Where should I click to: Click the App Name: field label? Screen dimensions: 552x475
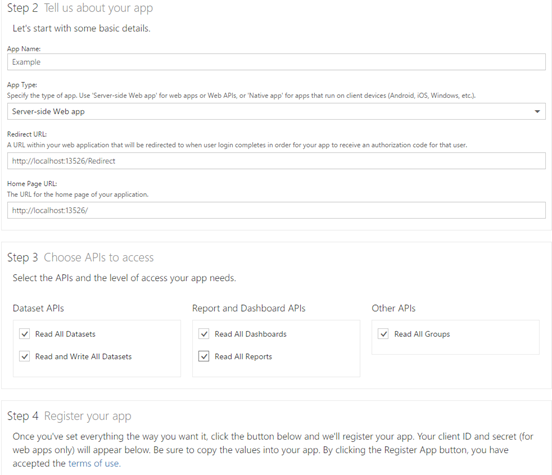tap(24, 49)
